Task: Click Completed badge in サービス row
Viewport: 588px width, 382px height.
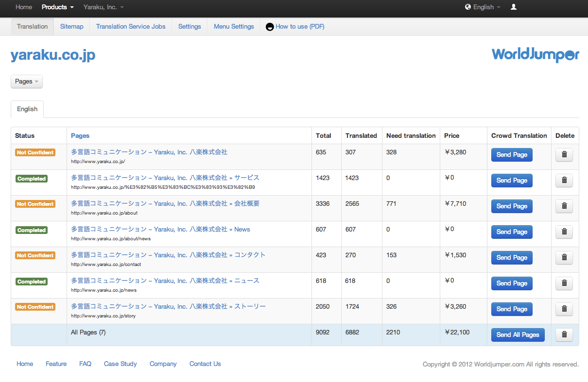Action: coord(32,179)
